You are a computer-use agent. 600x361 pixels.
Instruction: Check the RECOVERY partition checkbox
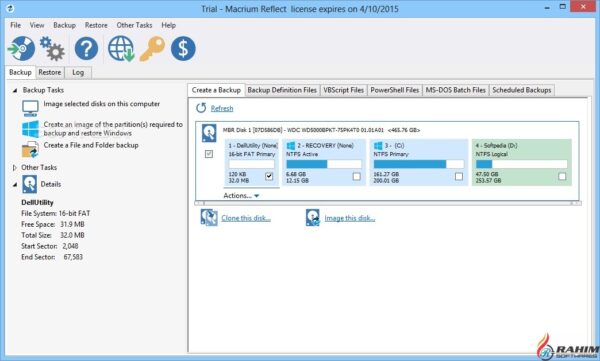point(357,176)
